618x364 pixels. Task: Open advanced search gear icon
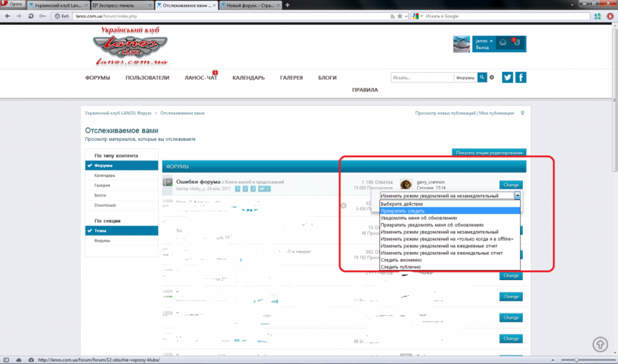coord(492,78)
